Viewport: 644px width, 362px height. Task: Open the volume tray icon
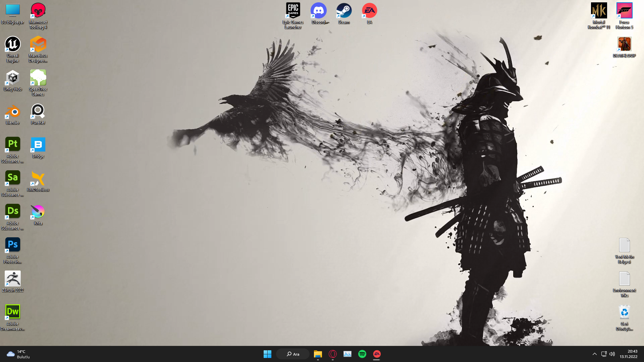612,354
